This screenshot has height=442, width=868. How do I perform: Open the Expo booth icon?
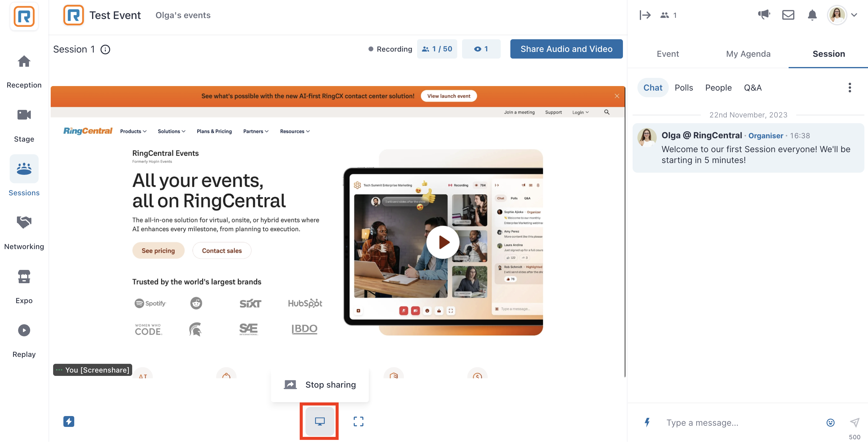[24, 276]
